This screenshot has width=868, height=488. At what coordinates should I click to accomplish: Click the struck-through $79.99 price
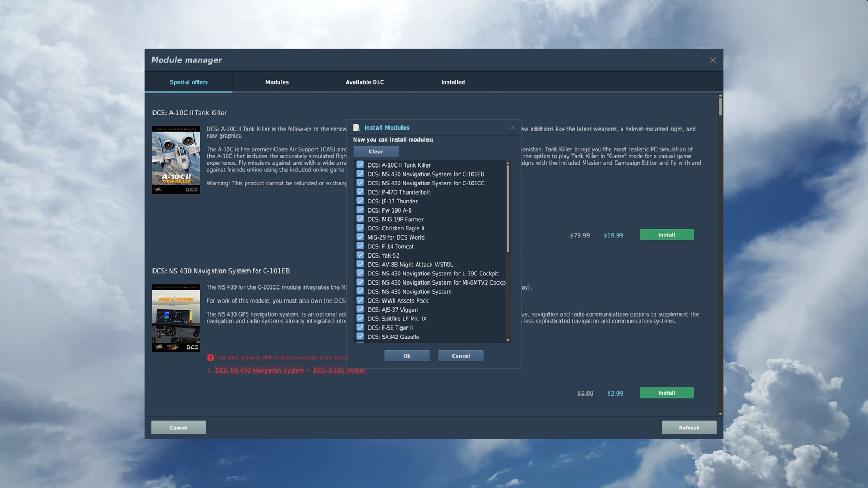click(580, 235)
